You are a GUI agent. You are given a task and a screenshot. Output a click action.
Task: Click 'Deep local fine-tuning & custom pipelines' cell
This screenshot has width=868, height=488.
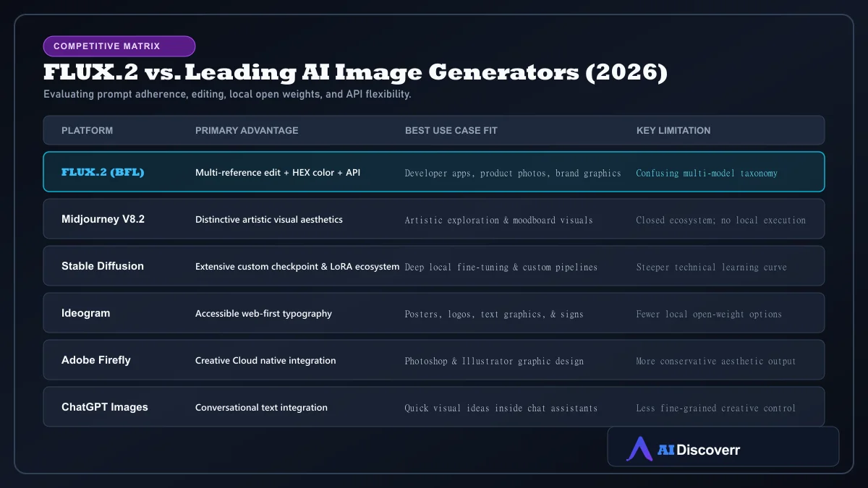(x=501, y=267)
